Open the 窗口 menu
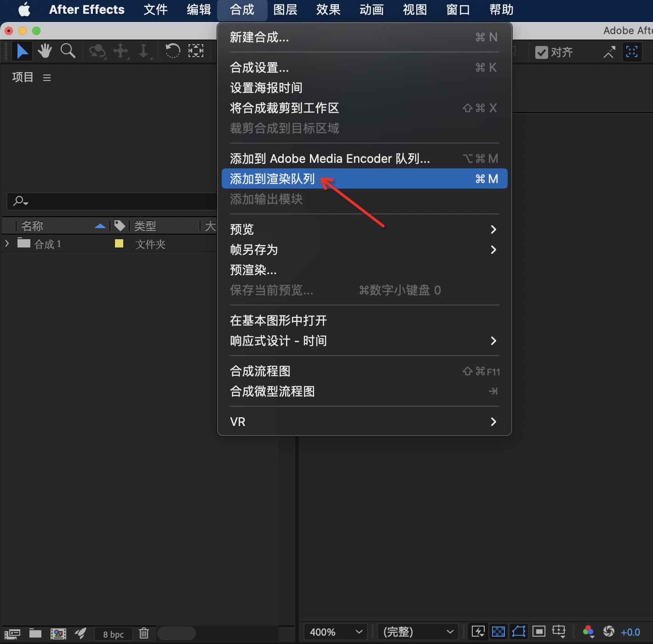The image size is (653, 644). 458,10
